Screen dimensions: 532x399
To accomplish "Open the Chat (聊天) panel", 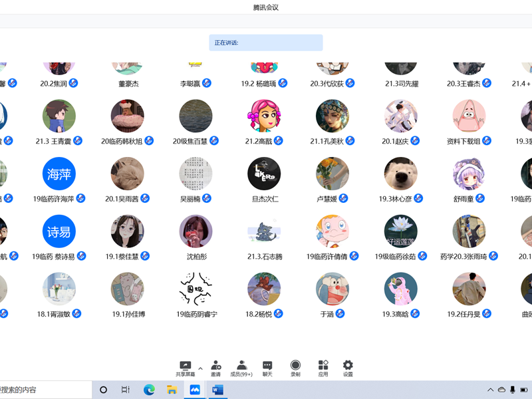I will pos(267,366).
